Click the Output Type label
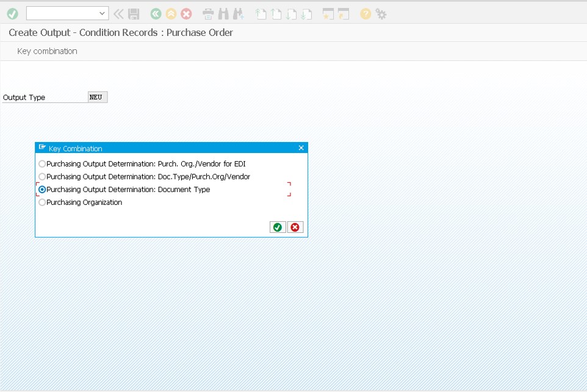The width and height of the screenshot is (587, 392). coord(24,98)
